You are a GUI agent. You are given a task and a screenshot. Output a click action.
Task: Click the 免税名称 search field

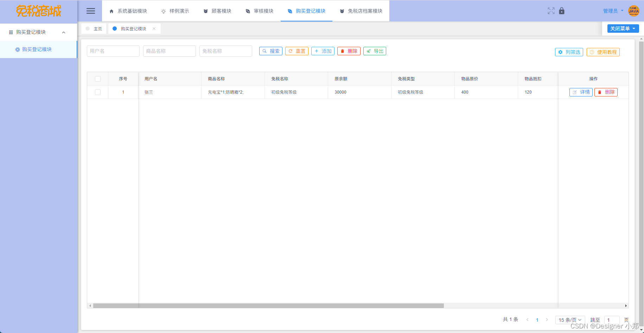pos(226,51)
